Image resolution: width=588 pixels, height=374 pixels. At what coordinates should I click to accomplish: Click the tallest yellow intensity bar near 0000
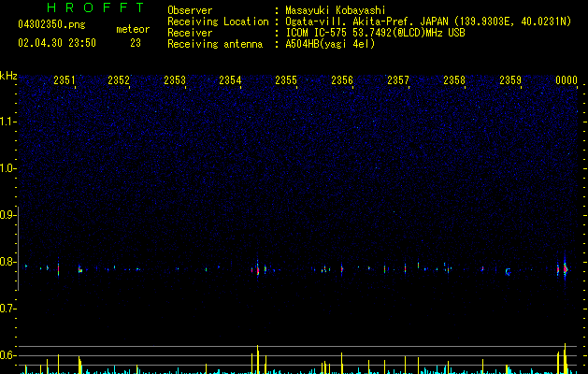565,358
